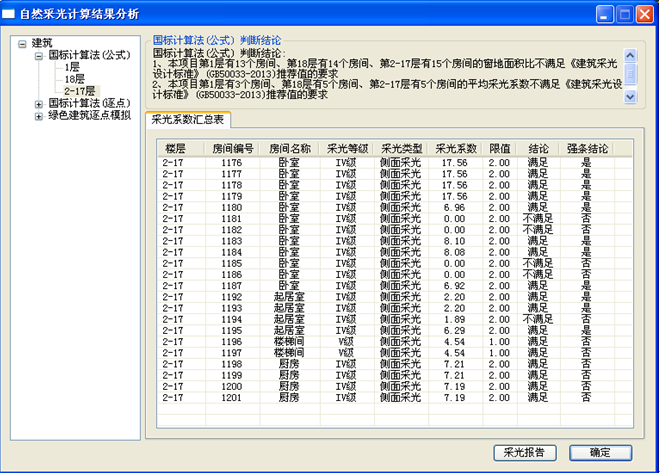Select the row for room 1196 楼梯间
660x473 pixels.
click(232, 341)
